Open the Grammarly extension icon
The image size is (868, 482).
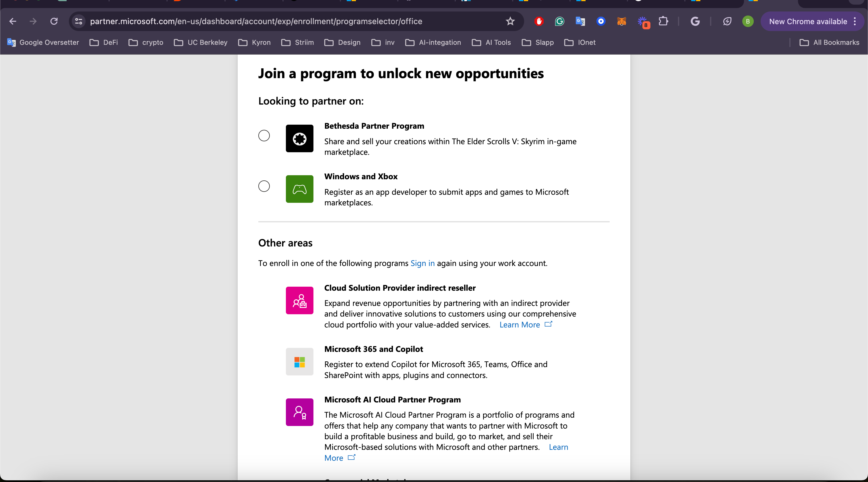pyautogui.click(x=559, y=21)
